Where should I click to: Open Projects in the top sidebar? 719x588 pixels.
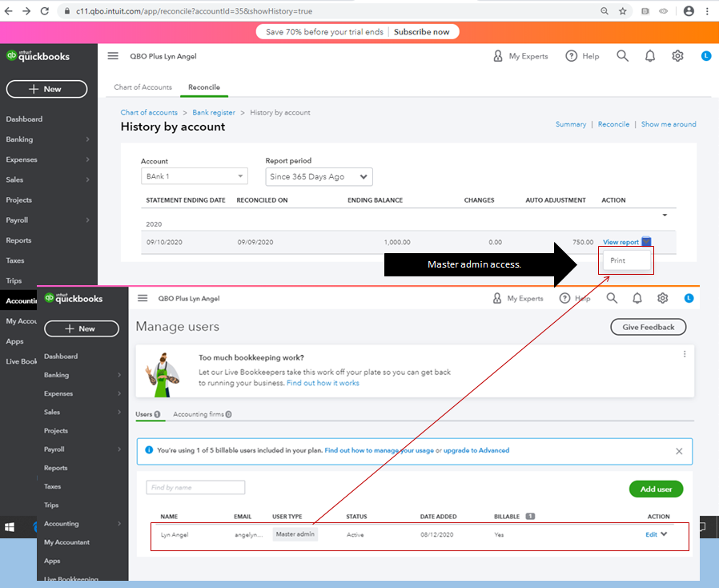(x=18, y=199)
